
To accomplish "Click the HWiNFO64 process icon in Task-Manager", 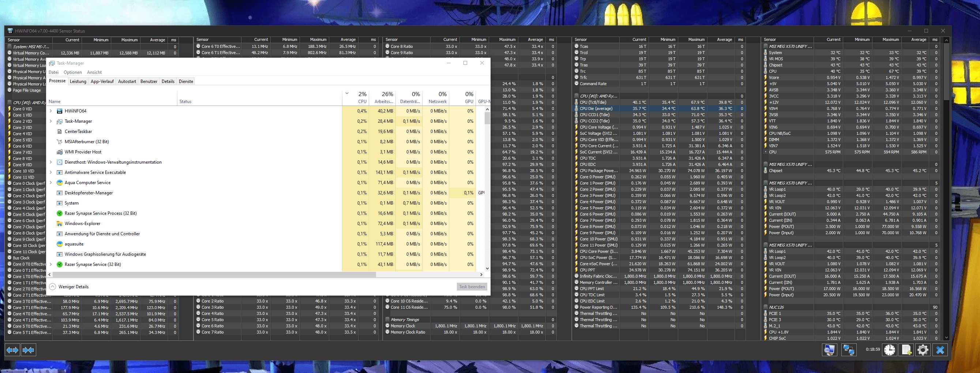I will click(x=59, y=111).
